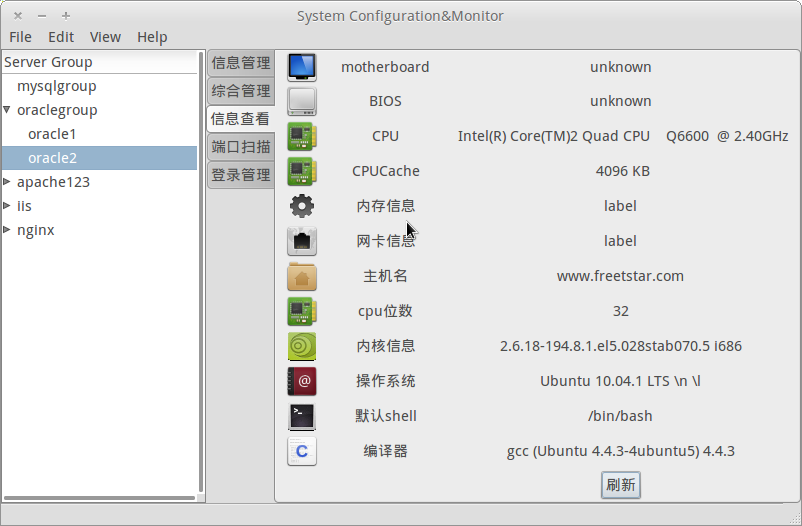Open the View menu

[105, 37]
